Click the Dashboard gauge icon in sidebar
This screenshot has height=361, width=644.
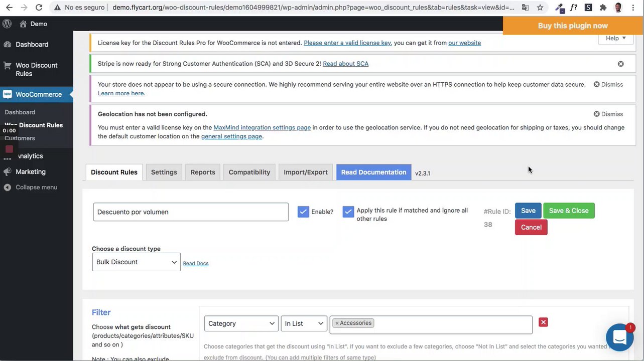pyautogui.click(x=8, y=44)
